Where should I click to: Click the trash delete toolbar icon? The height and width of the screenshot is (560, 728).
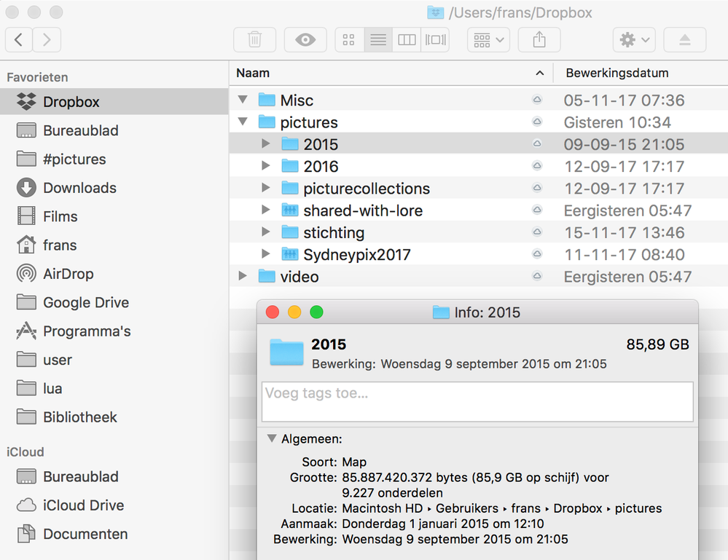click(254, 40)
